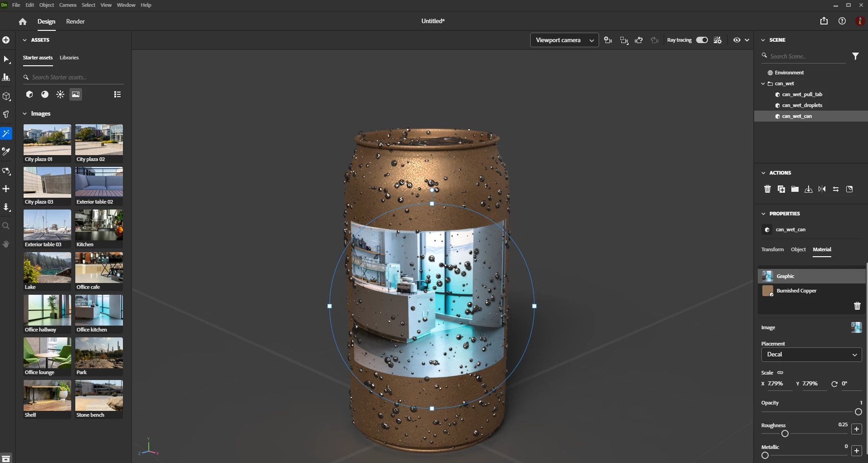Viewport: 868px width, 463px height.
Task: Select the Sampler eyedropper tool
Action: click(x=6, y=151)
